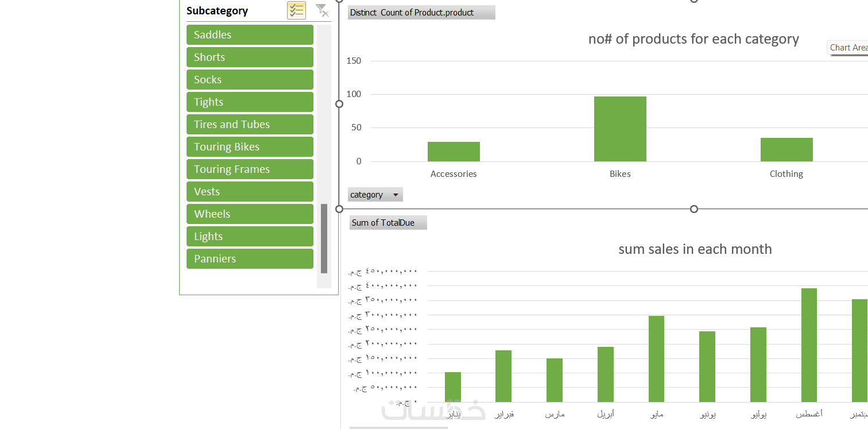Click the Bikes bar in the chart
This screenshot has width=868, height=429.
(x=620, y=129)
